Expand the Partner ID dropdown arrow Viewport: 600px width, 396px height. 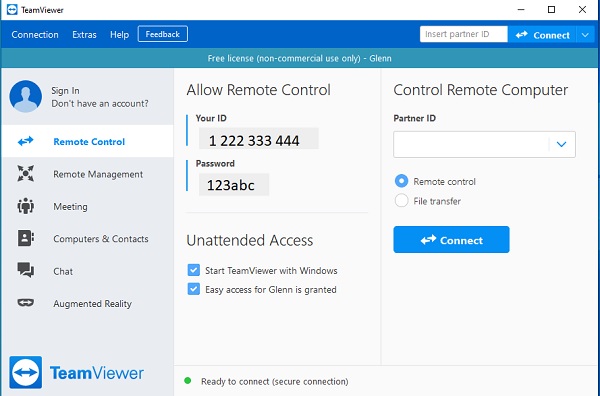[561, 144]
